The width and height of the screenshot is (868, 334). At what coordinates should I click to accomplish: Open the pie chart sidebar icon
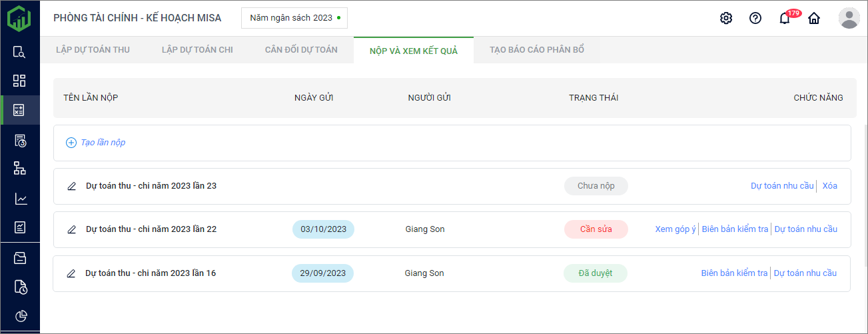[20, 316]
